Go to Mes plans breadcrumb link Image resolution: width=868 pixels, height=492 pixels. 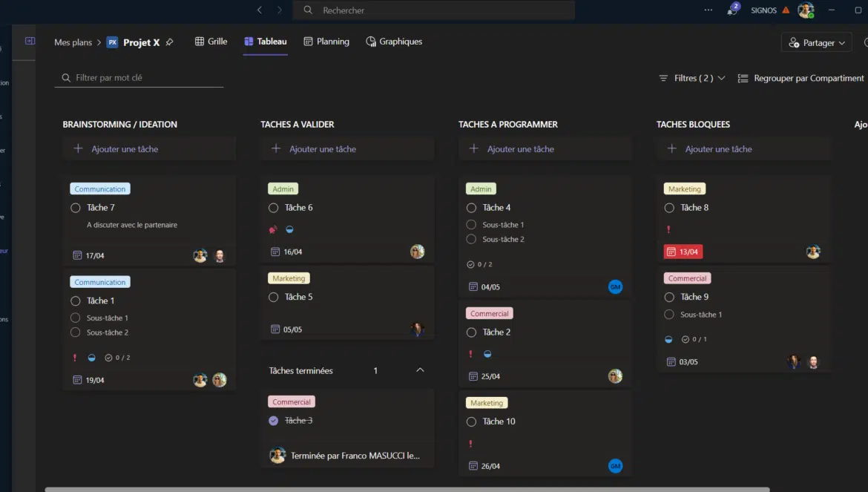tap(73, 42)
